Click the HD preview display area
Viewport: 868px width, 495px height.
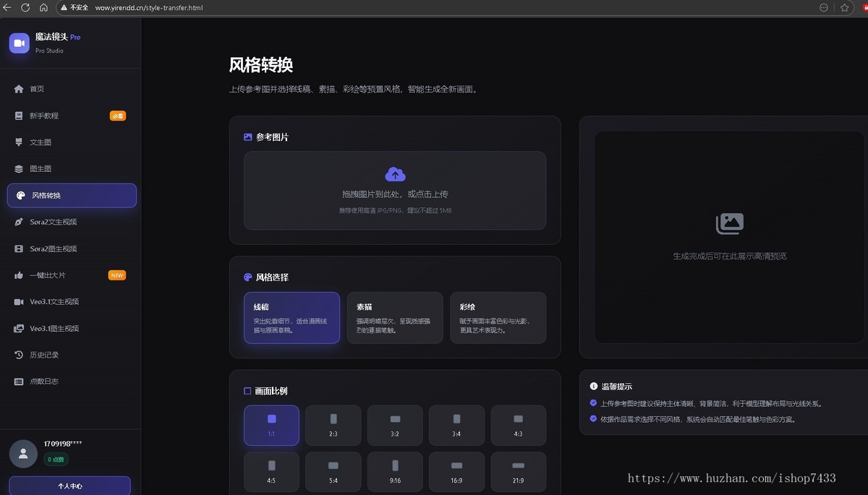[x=730, y=237]
